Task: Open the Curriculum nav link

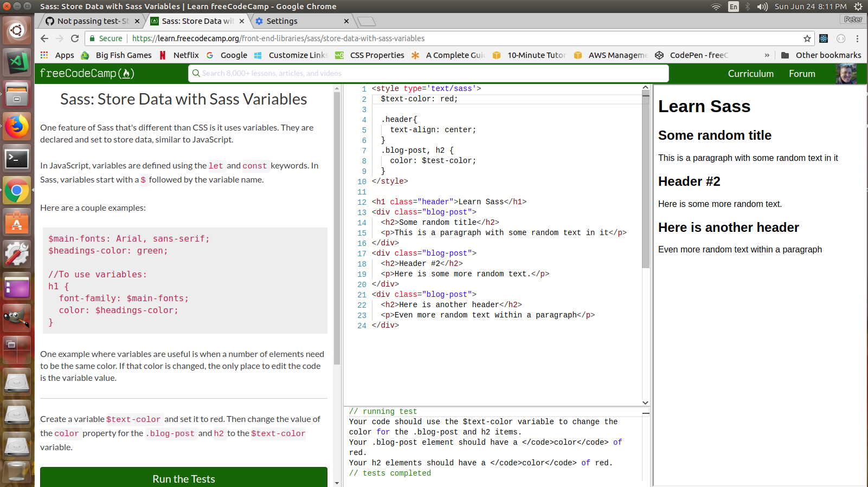Action: (750, 74)
